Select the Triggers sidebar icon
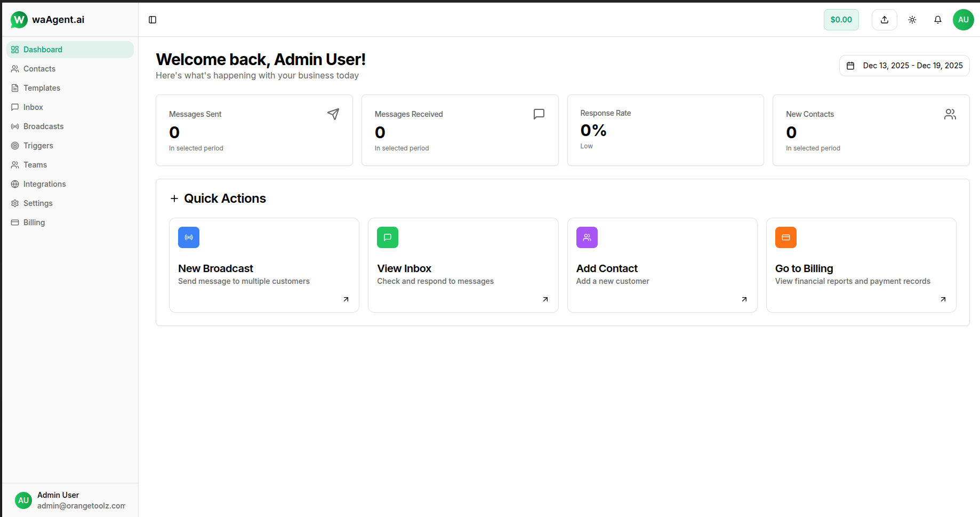The height and width of the screenshot is (517, 980). click(x=15, y=145)
